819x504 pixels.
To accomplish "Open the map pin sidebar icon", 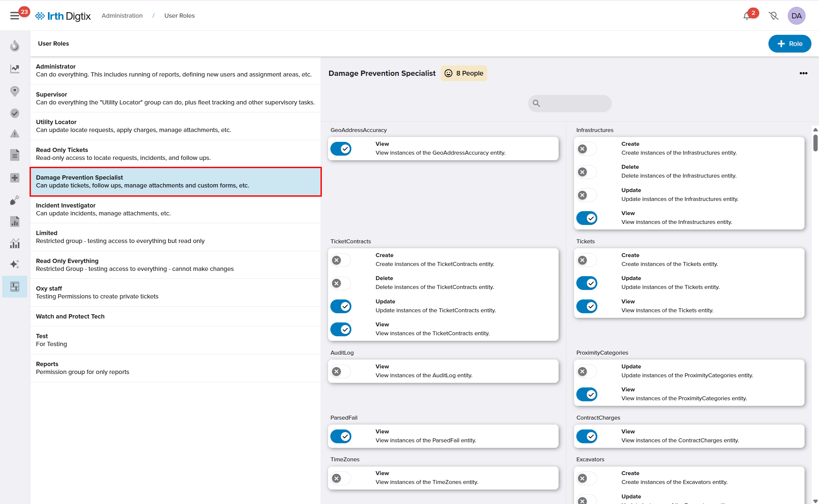I will pos(15,91).
